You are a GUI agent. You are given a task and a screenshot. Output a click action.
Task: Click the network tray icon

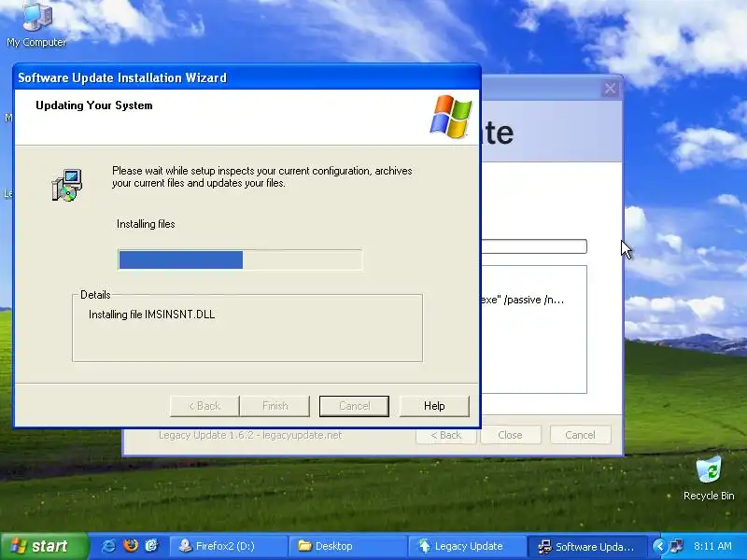coord(676,546)
